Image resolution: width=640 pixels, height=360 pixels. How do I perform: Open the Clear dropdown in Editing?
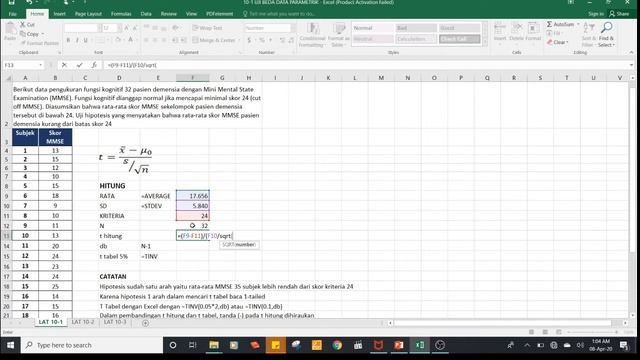pos(567,42)
